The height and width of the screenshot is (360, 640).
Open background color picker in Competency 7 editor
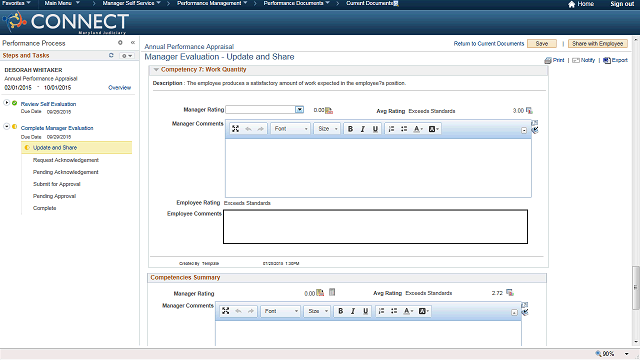(433, 129)
